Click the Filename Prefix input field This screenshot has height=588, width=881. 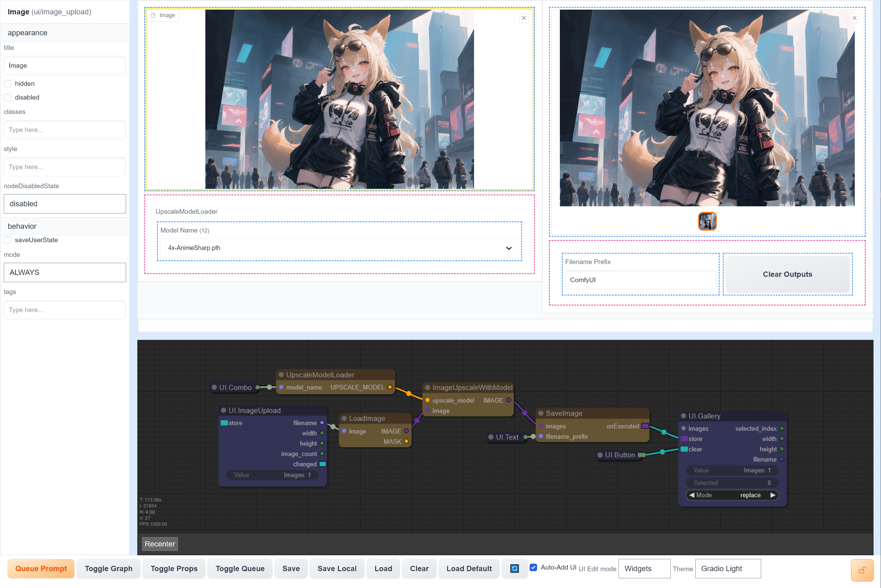pyautogui.click(x=639, y=280)
